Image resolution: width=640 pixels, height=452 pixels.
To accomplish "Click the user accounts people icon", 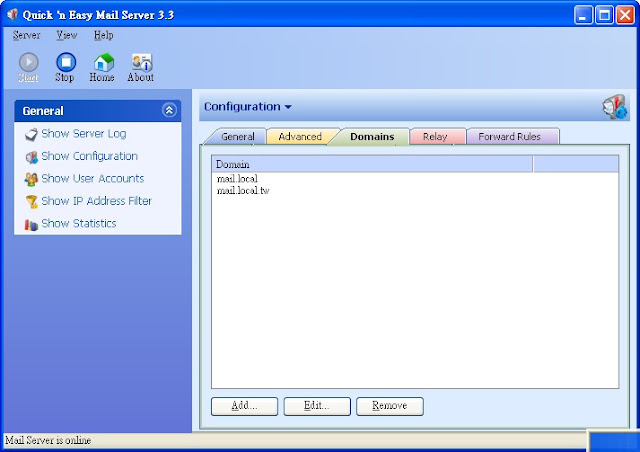I will 31,179.
